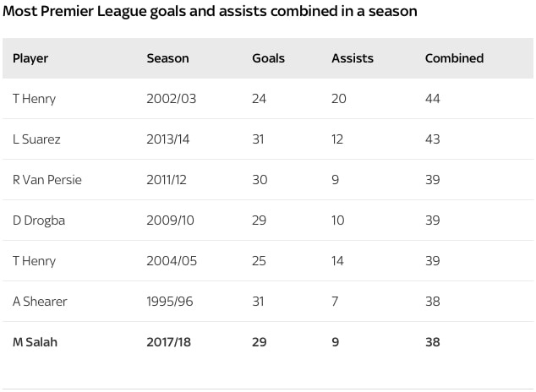536x392 pixels.
Task: Click the Combined column header
Action: tap(454, 58)
